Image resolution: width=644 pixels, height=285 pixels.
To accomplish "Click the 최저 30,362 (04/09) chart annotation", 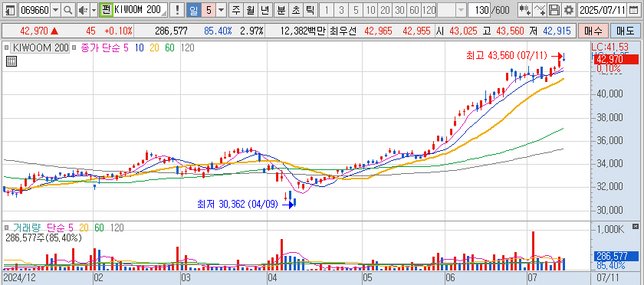I will point(238,204).
